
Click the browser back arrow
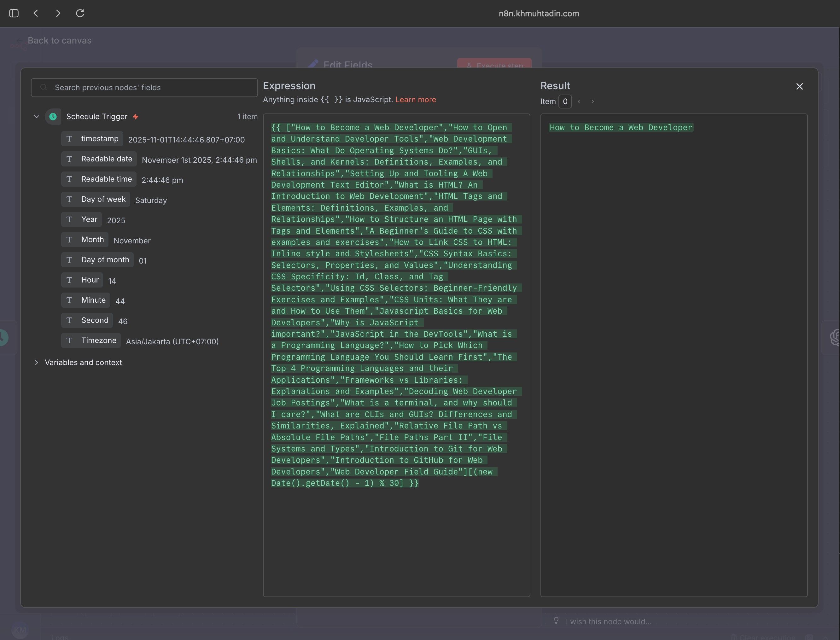pos(36,13)
